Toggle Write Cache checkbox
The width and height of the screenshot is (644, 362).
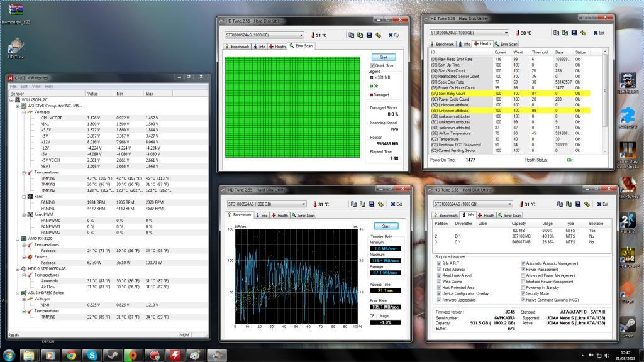(439, 282)
